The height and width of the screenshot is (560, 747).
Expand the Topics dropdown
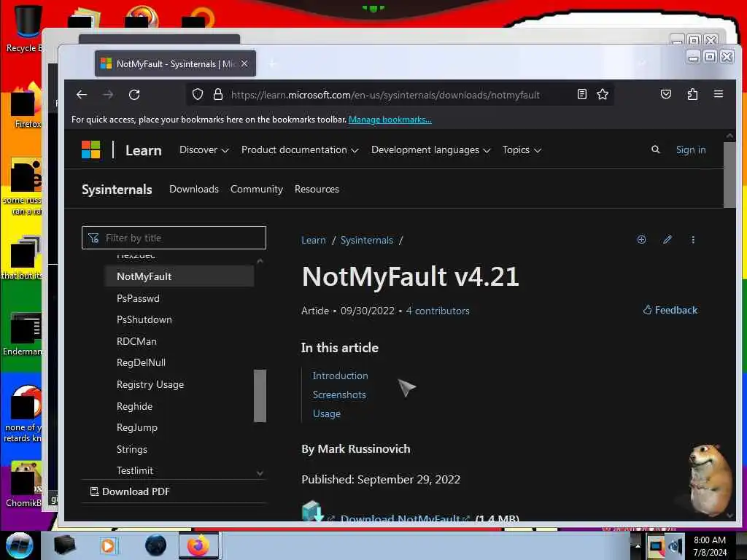522,150
